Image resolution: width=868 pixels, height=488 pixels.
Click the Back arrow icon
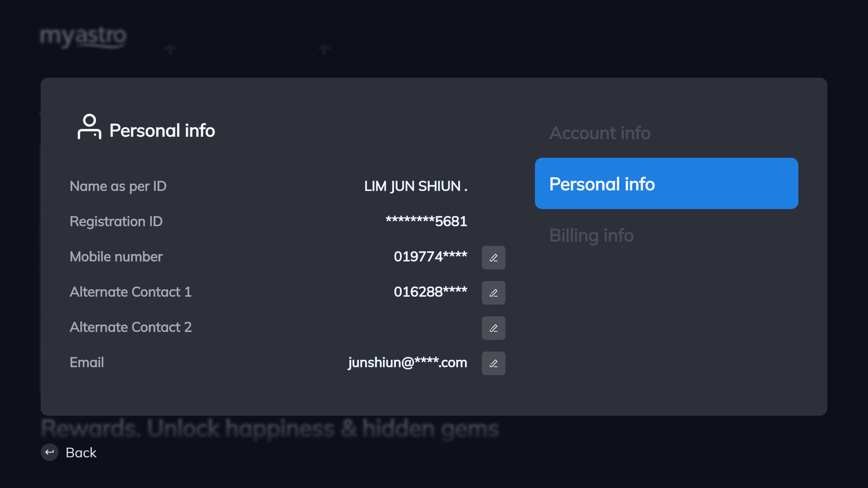[49, 452]
